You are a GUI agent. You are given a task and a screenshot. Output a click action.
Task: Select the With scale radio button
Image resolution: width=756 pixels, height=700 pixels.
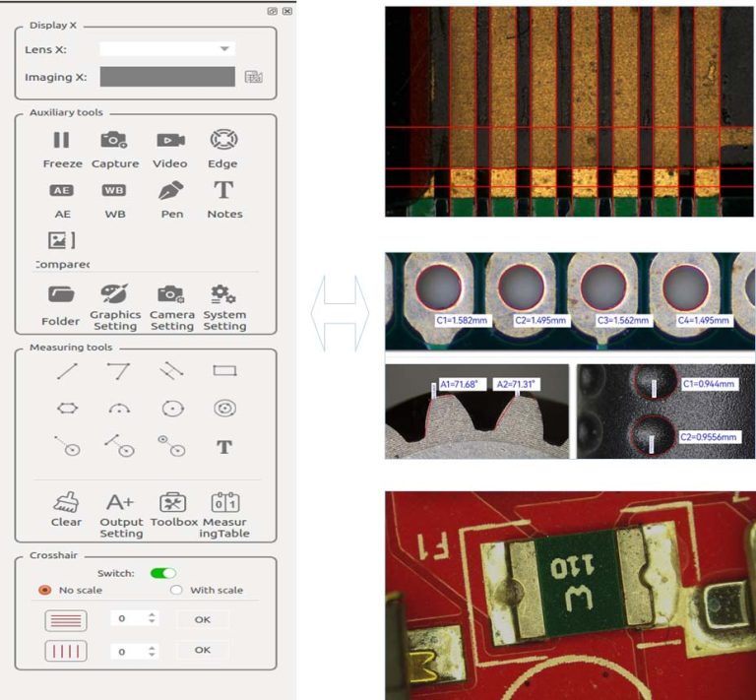[176, 590]
